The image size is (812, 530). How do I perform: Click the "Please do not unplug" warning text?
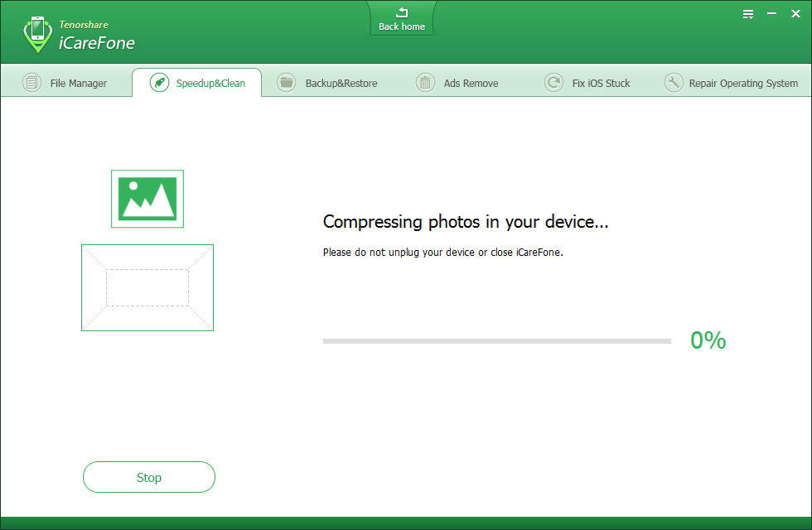[x=442, y=252]
